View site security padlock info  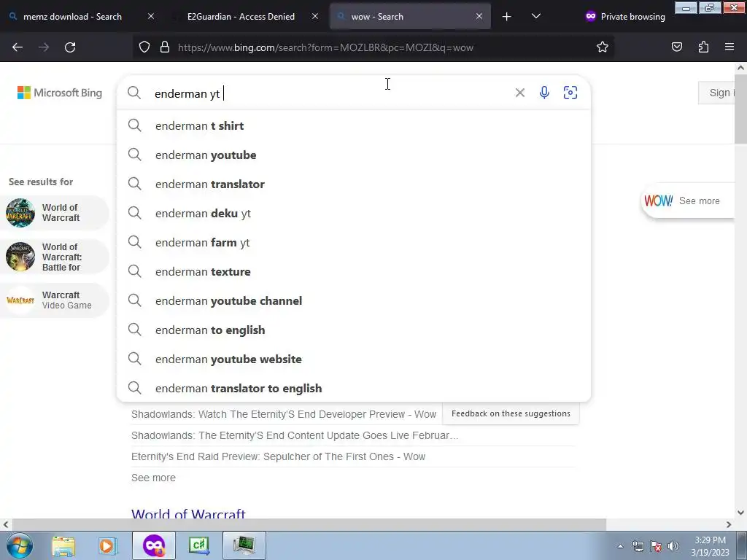tap(165, 47)
